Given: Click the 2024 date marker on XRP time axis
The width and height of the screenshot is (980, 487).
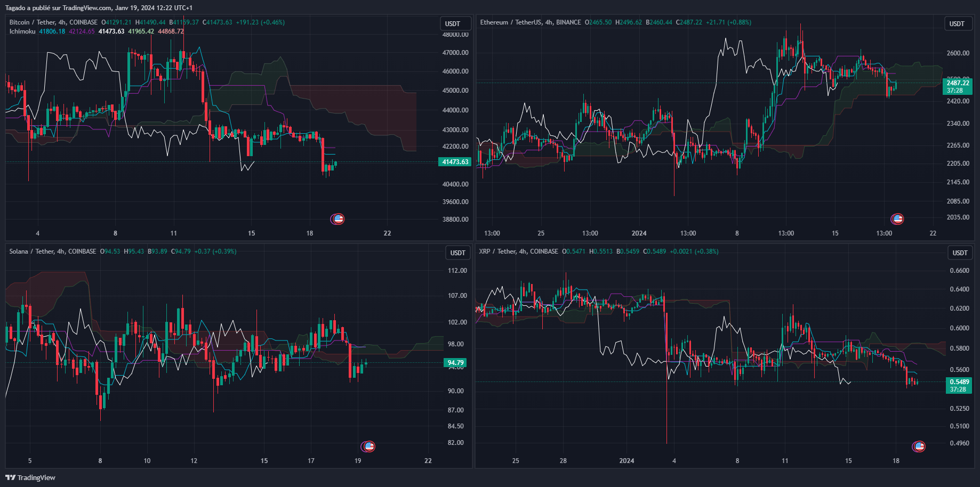Looking at the screenshot, I should tap(626, 461).
